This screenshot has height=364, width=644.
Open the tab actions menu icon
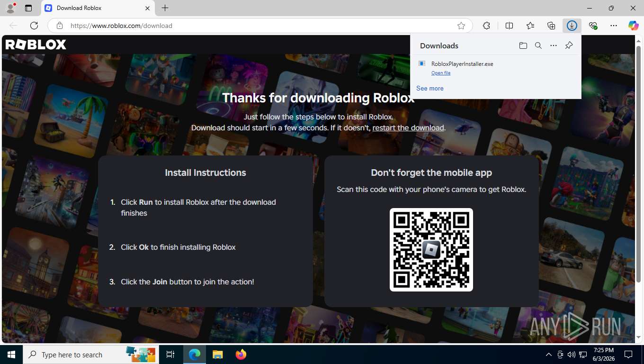(28, 8)
